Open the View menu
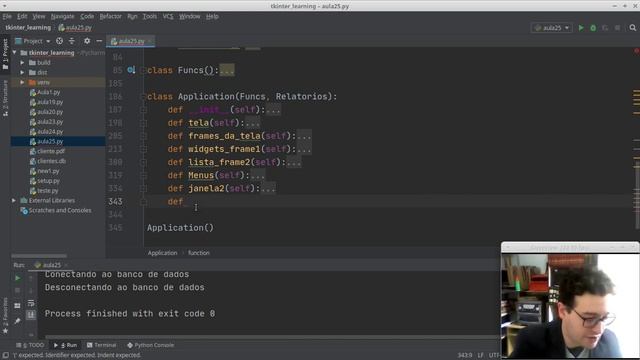Viewport: 640px width, 360px height. click(39, 16)
